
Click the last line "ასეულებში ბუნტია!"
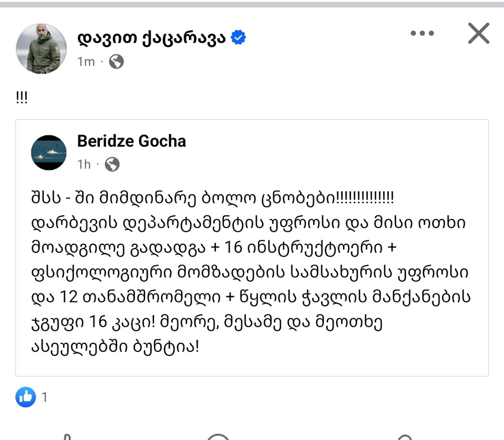115,347
